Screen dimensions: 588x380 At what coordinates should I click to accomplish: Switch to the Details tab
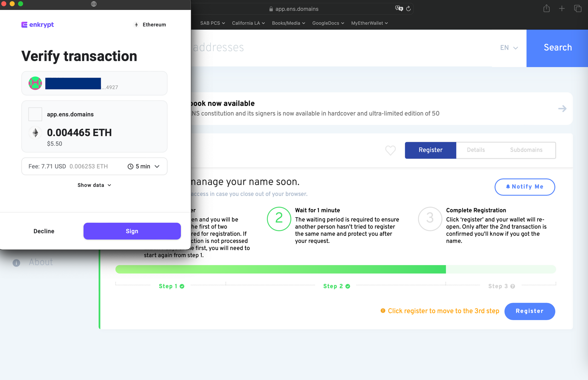point(476,150)
